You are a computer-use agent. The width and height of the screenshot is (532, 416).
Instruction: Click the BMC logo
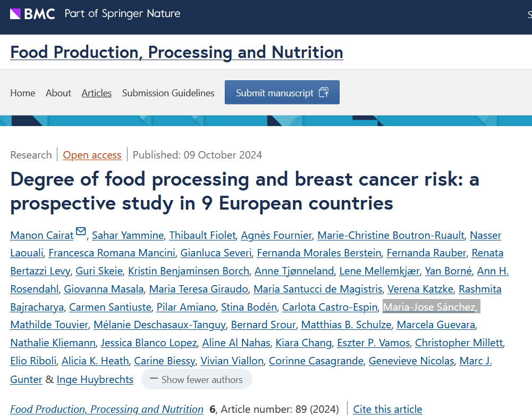(32, 14)
